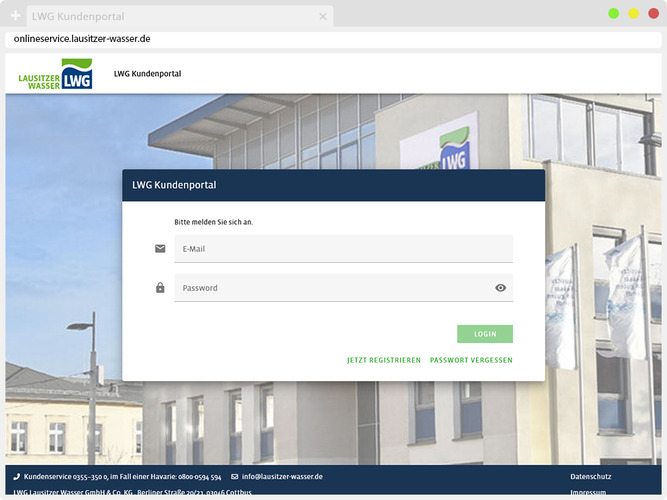This screenshot has height=500, width=667.
Task: Click the envelope icon beside the E-Mail field
Action: [160, 249]
